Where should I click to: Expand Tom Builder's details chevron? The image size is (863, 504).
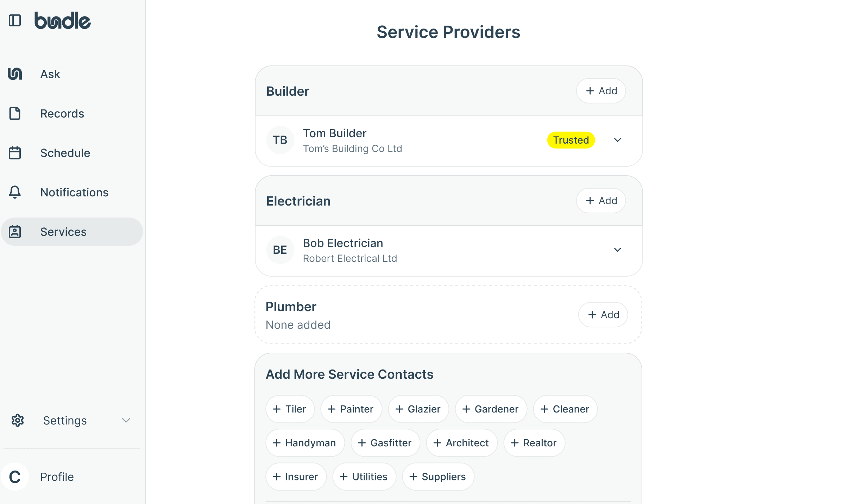[x=617, y=140]
